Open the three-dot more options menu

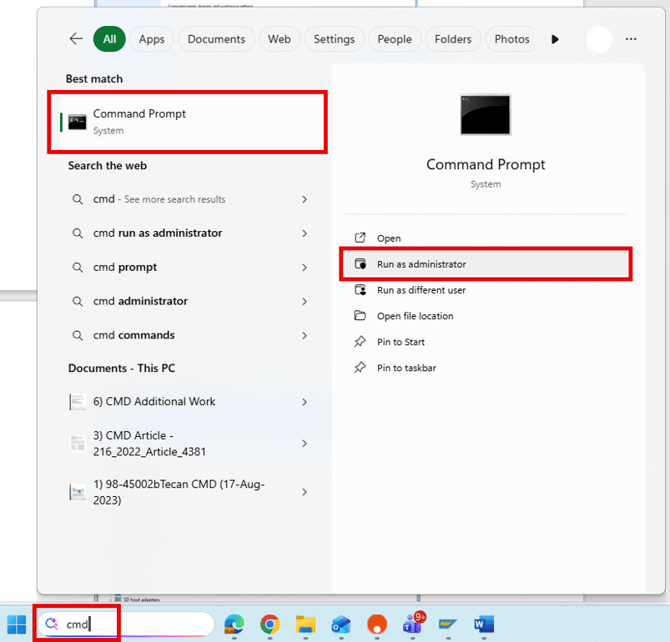pyautogui.click(x=631, y=39)
